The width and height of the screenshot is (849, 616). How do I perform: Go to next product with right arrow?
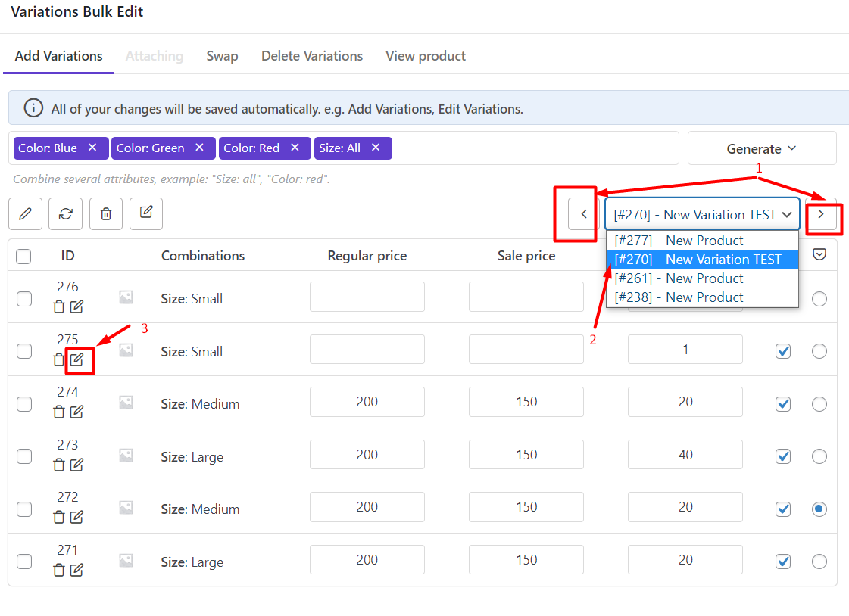(x=821, y=214)
